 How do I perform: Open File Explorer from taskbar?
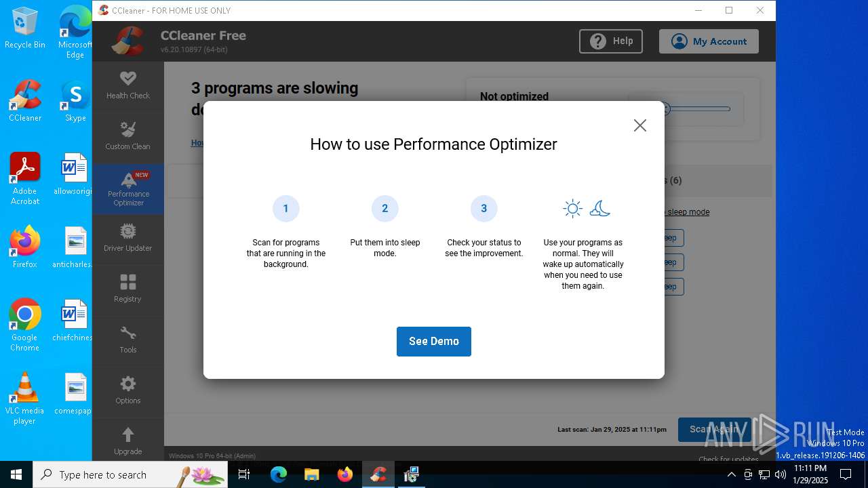tap(311, 474)
